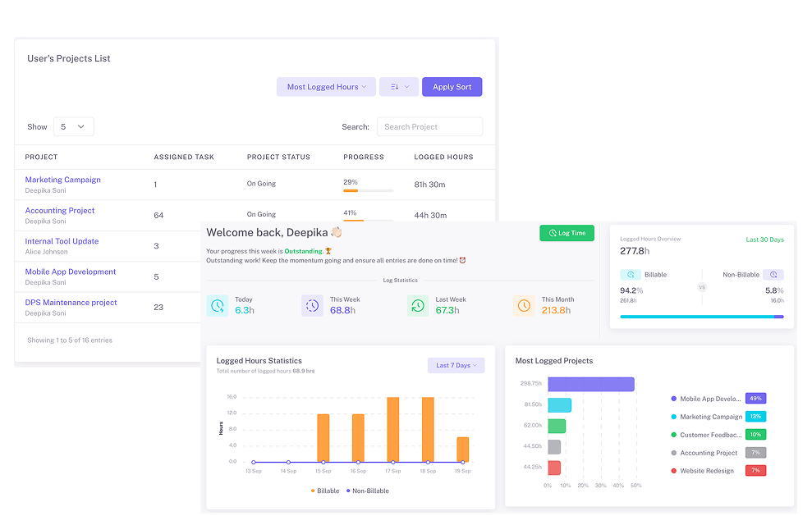The image size is (812, 516).
Task: Open the Most Logged Hours dropdown
Action: 326,86
